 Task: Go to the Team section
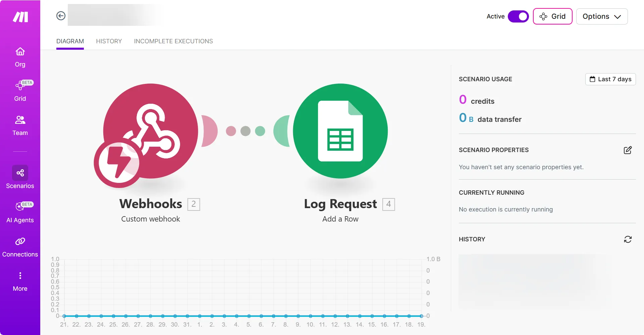[20, 126]
